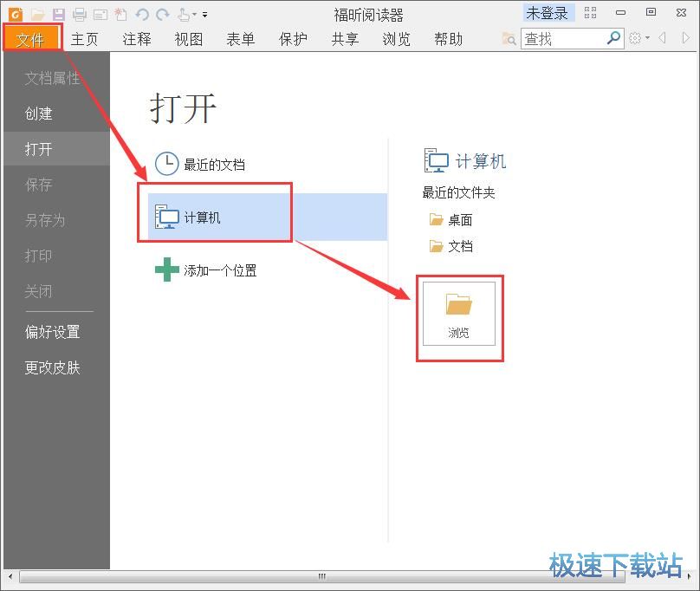This screenshot has width=700, height=591.
Task: Save the document using the save icon
Action: pos(58,14)
